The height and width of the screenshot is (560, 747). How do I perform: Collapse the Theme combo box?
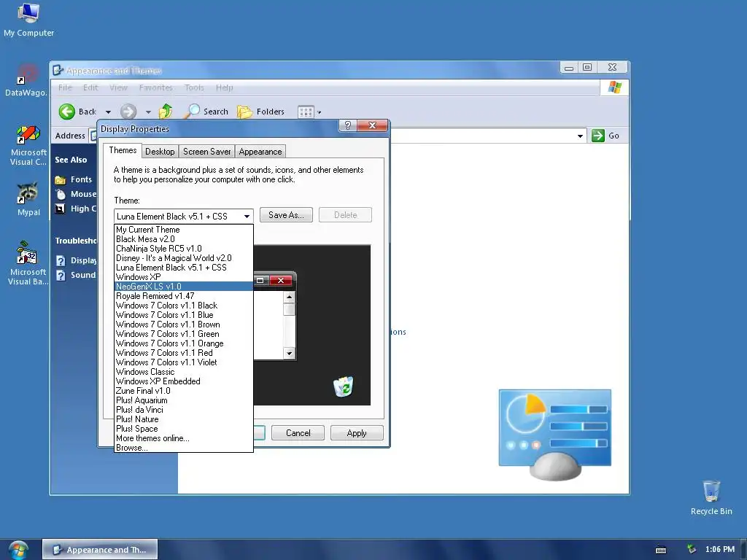click(247, 216)
